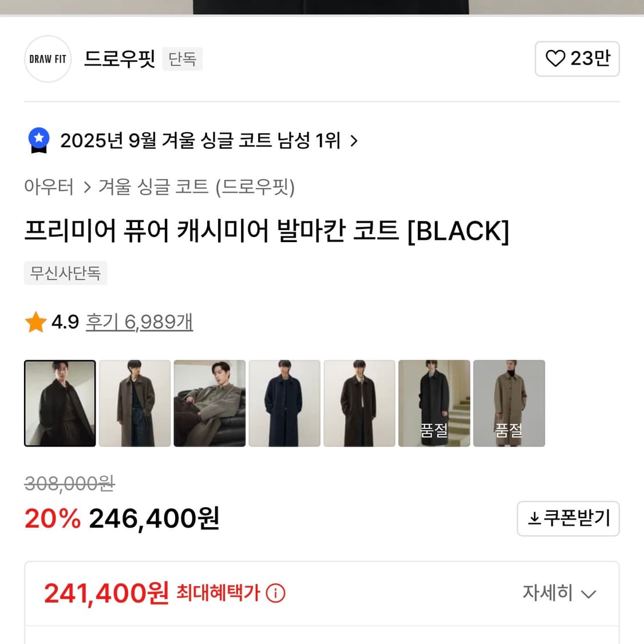Click the info icon beside 최대혜택가

coord(275,593)
